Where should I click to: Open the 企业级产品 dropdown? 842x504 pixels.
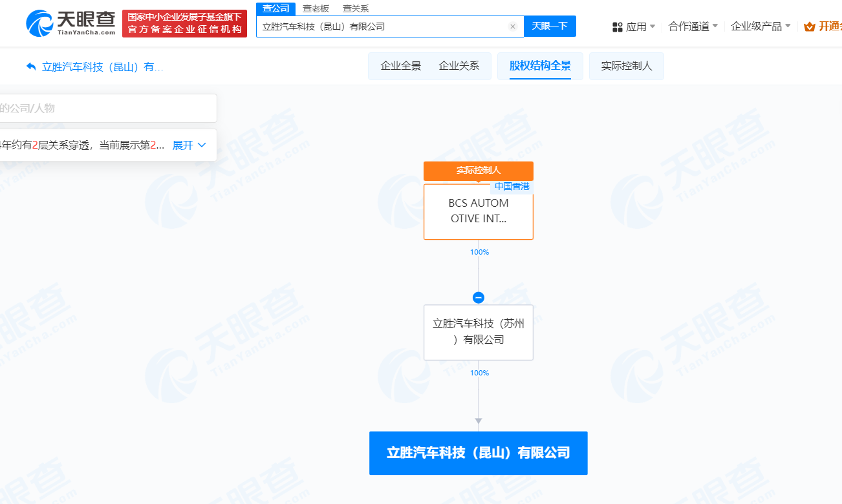tap(761, 26)
